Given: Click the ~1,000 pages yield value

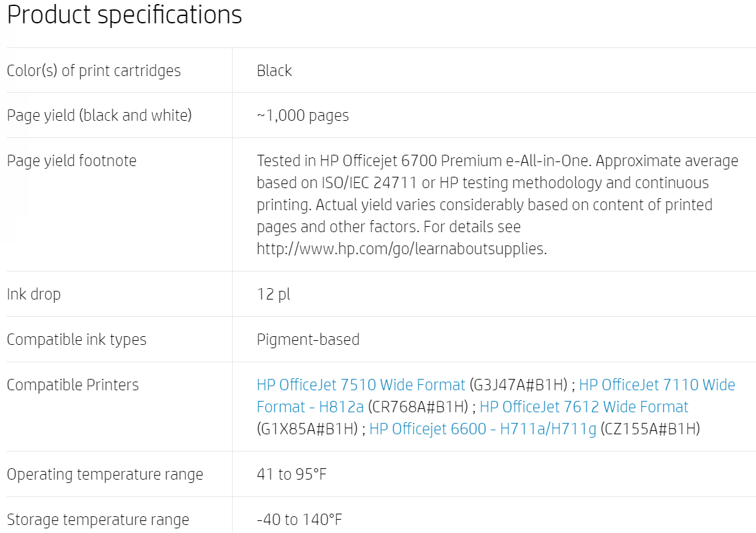Looking at the screenshot, I should (x=303, y=115).
